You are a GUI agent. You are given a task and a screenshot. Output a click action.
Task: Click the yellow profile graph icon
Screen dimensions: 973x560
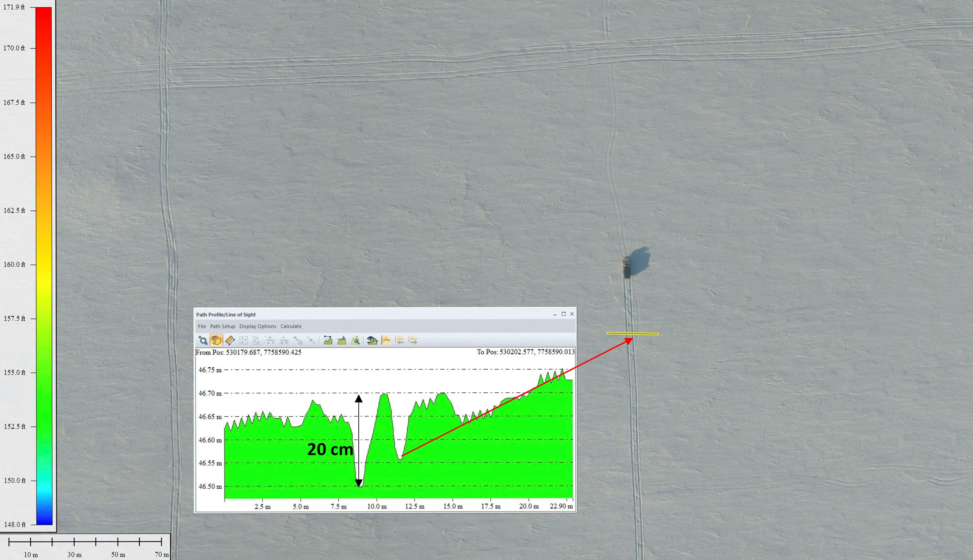[386, 340]
